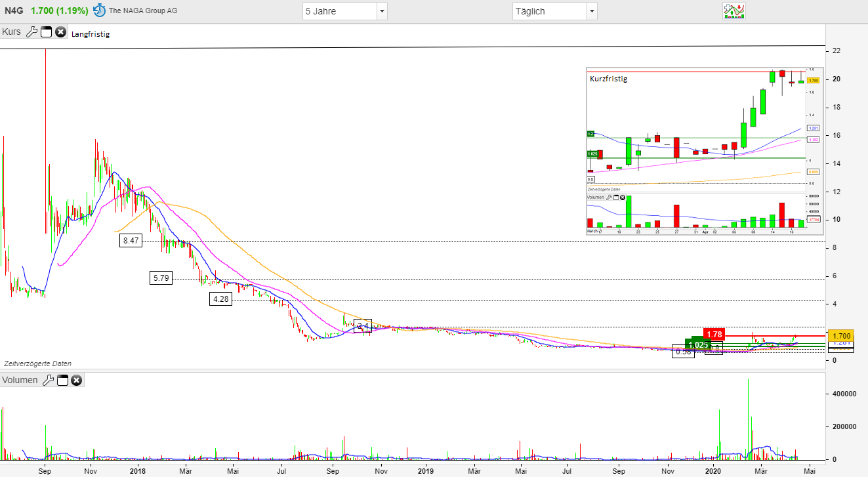Click the Volumen panel window icon
The width and height of the screenshot is (868, 477).
point(62,380)
